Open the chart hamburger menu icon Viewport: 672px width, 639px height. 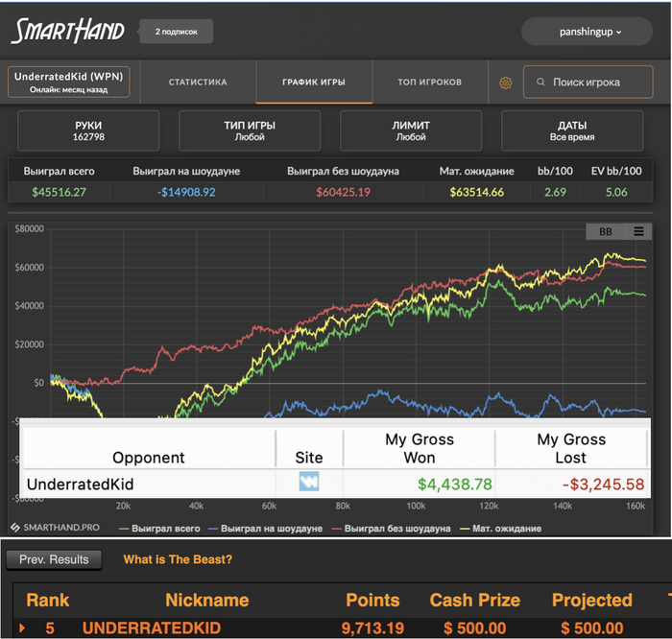click(638, 231)
